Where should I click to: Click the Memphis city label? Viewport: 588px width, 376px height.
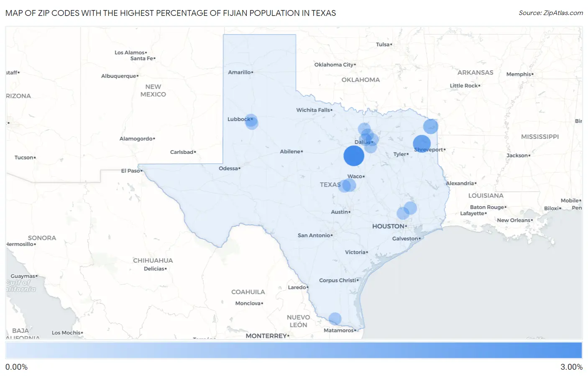[519, 74]
